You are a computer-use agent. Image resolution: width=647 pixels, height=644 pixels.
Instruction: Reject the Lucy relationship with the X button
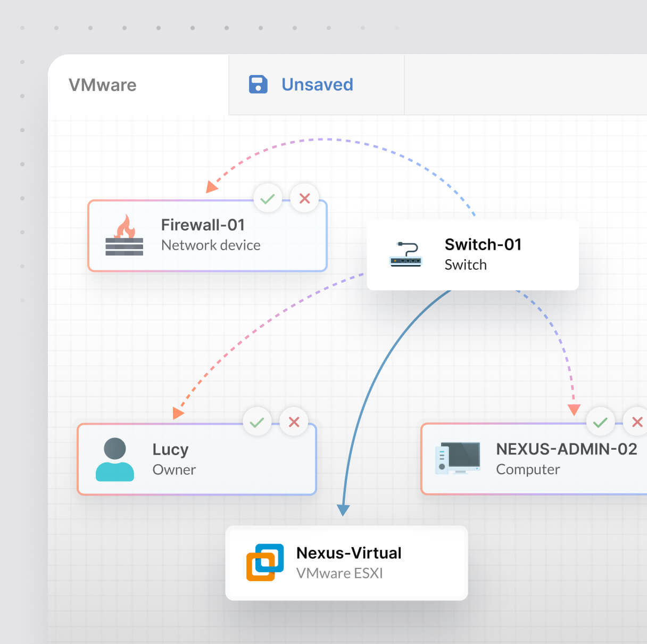click(x=294, y=422)
